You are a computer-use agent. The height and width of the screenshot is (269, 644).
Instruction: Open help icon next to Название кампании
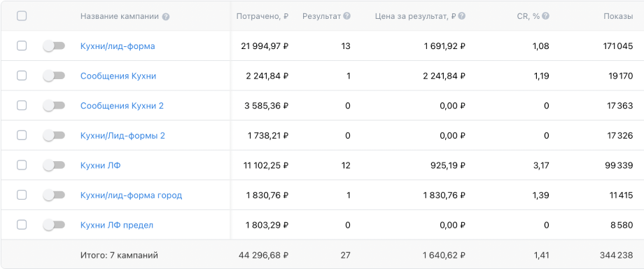click(x=165, y=17)
